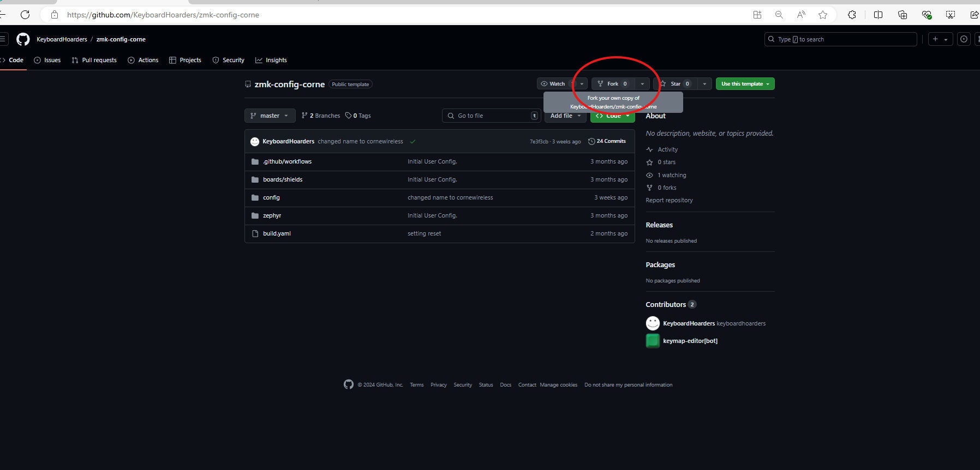This screenshot has width=980, height=470.
Task: Open browser extensions puzzle icon
Action: [852, 15]
